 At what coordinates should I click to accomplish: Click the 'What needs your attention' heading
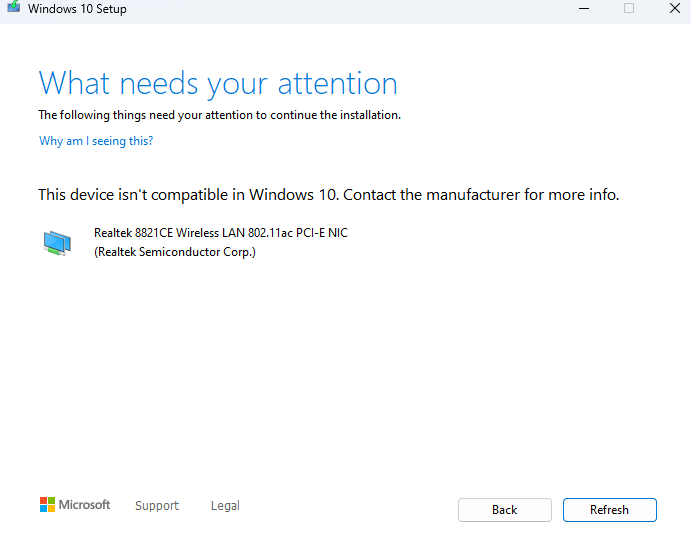pos(218,84)
